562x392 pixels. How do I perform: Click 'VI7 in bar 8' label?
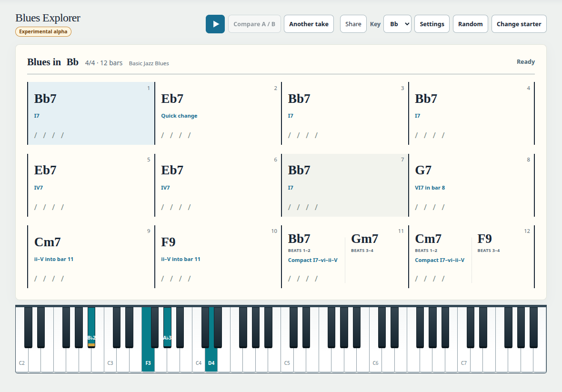[430, 188]
